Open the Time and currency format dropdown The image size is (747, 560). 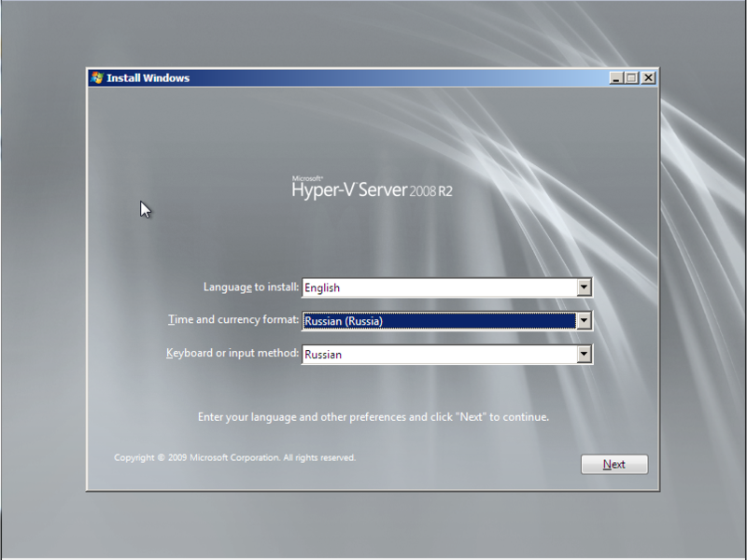583,320
